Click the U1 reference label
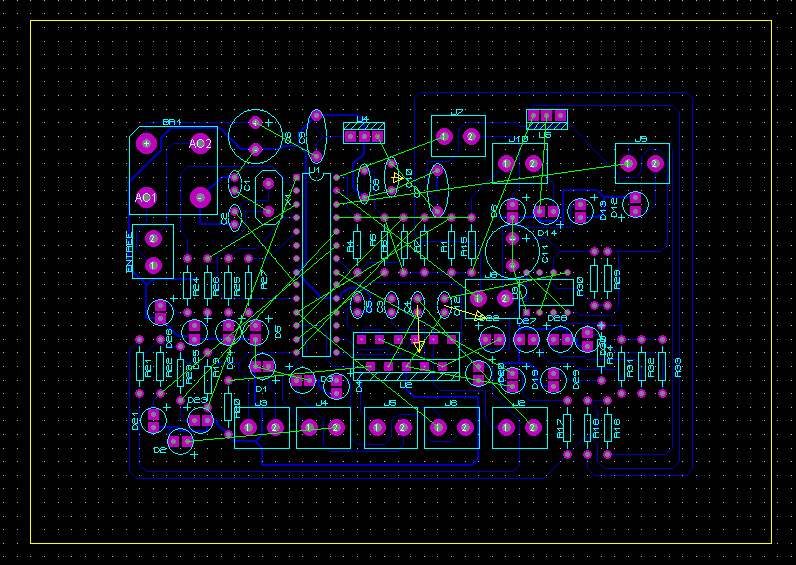Image resolution: width=796 pixels, height=565 pixels. (x=314, y=170)
